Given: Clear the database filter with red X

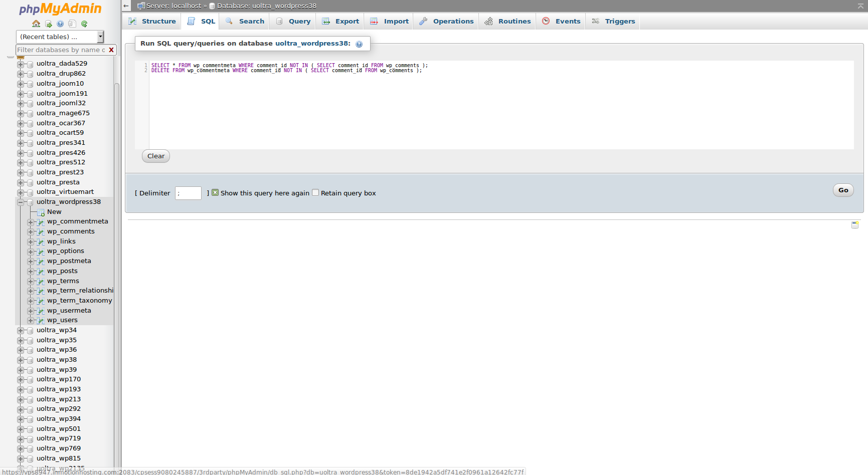Looking at the screenshot, I should click(111, 50).
